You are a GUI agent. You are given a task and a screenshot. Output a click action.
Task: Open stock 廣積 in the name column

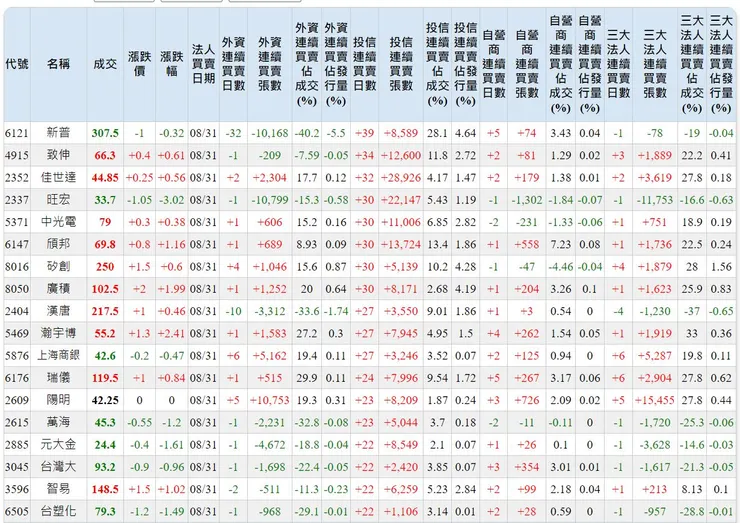tap(59, 289)
